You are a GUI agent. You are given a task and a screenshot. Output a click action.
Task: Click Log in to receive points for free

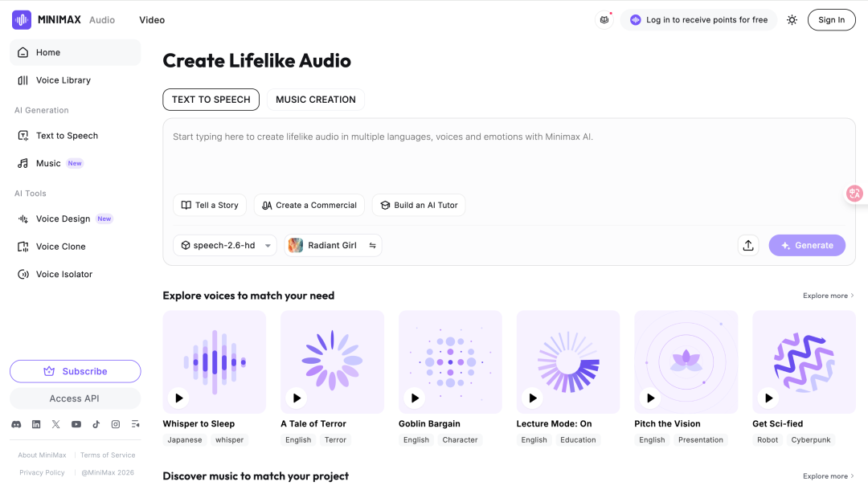(698, 20)
